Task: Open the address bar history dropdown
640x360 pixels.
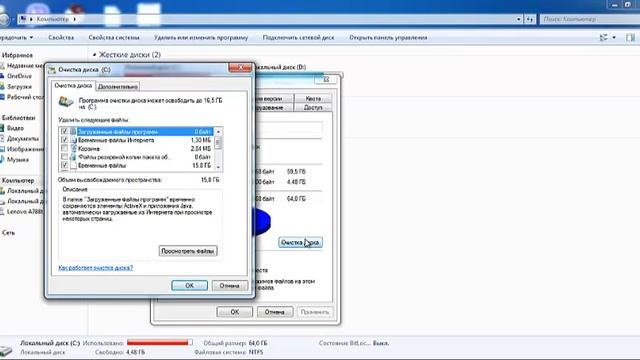Action: click(518, 19)
